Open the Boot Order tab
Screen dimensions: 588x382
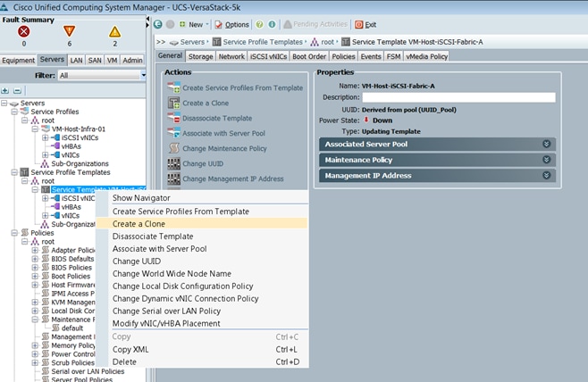coord(309,56)
